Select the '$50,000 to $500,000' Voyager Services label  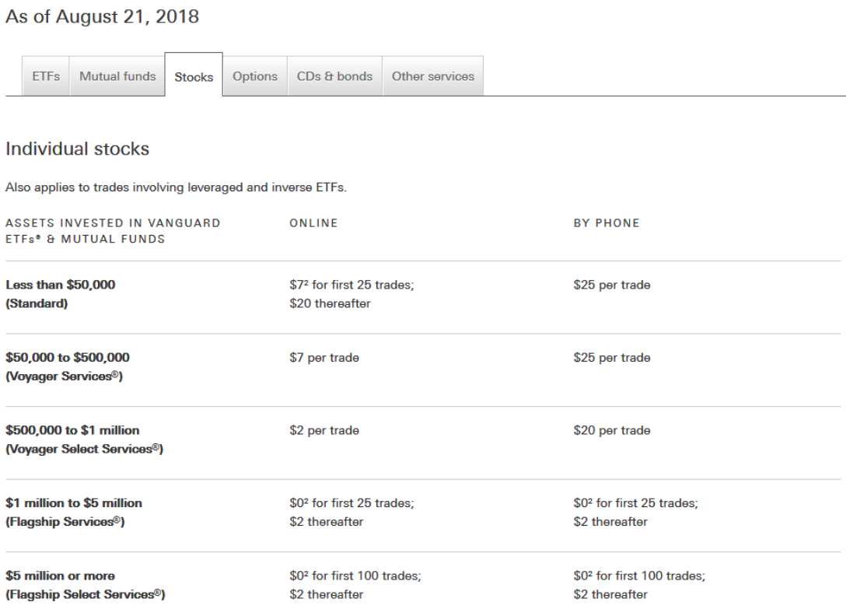pos(68,366)
